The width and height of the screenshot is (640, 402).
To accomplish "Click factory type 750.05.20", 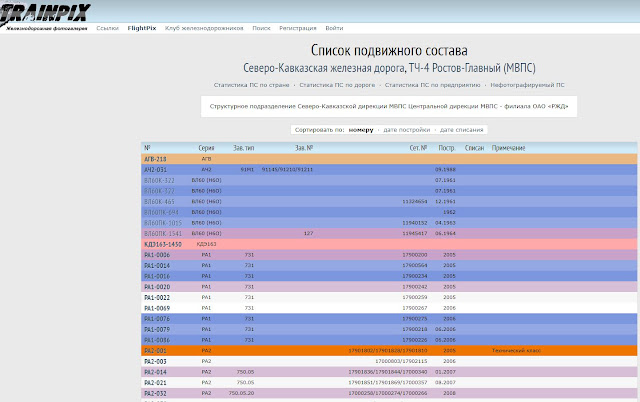I will click(x=242, y=393).
